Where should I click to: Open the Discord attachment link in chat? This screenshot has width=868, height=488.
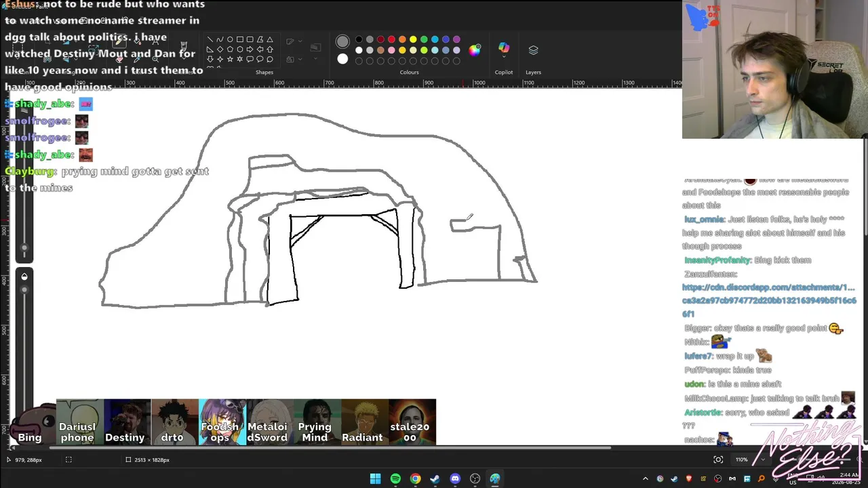coord(769,300)
